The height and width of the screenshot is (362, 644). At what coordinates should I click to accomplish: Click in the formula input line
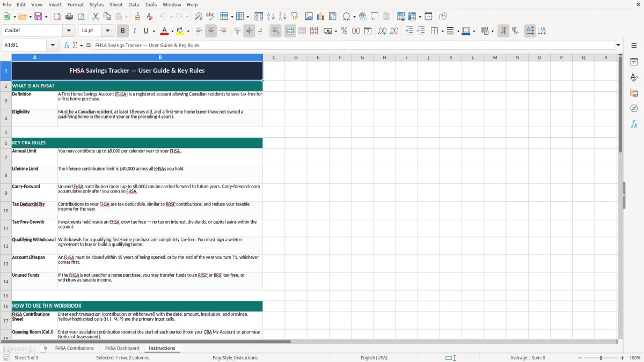pos(354,45)
